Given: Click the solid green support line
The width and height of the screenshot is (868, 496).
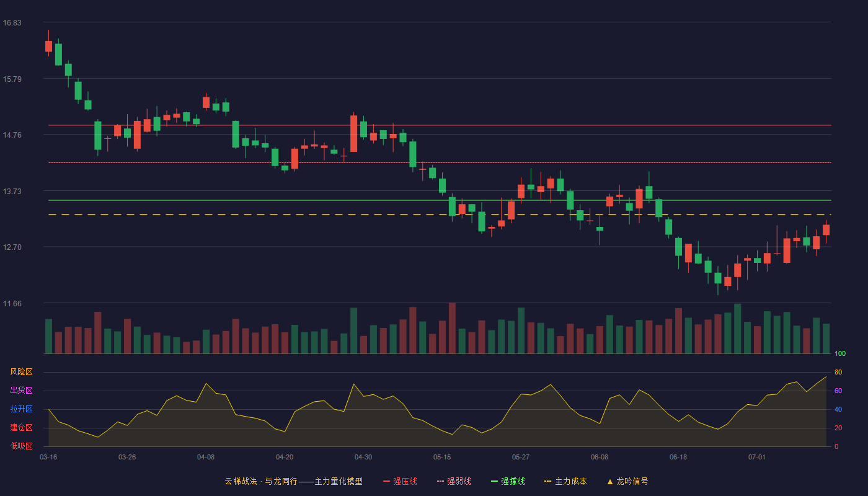Looking at the screenshot, I should [440, 200].
